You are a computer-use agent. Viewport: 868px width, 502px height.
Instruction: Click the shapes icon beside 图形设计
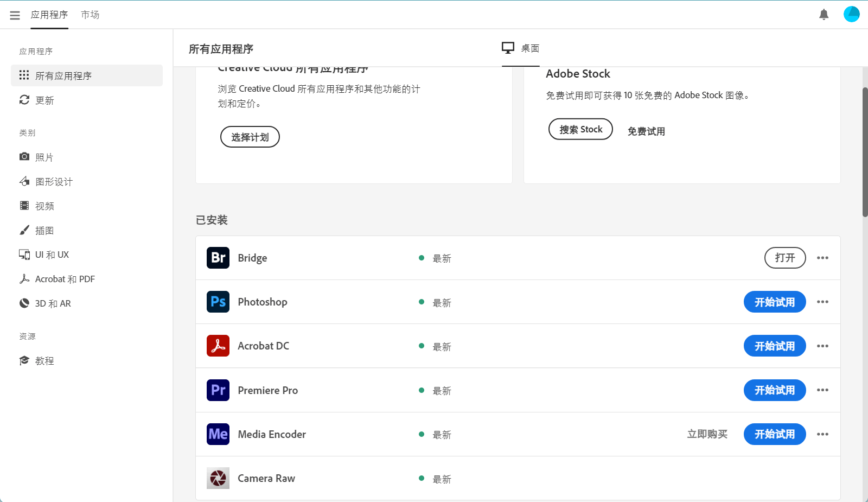coord(24,181)
